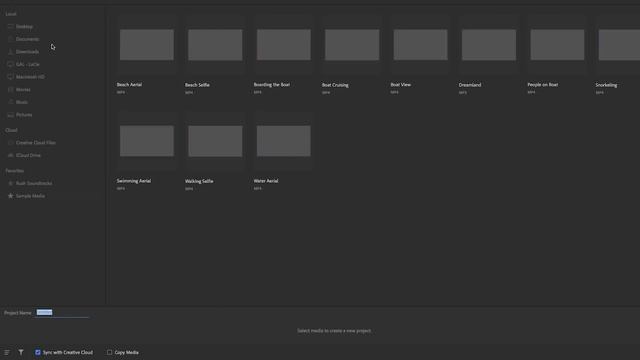640x360 pixels.
Task: Disable Sync with Creative Cloud checkbox
Action: point(38,352)
